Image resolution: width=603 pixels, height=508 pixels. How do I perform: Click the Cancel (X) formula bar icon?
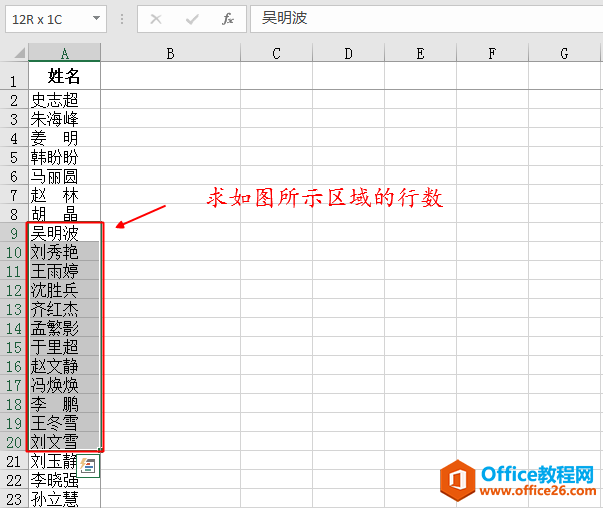point(156,19)
